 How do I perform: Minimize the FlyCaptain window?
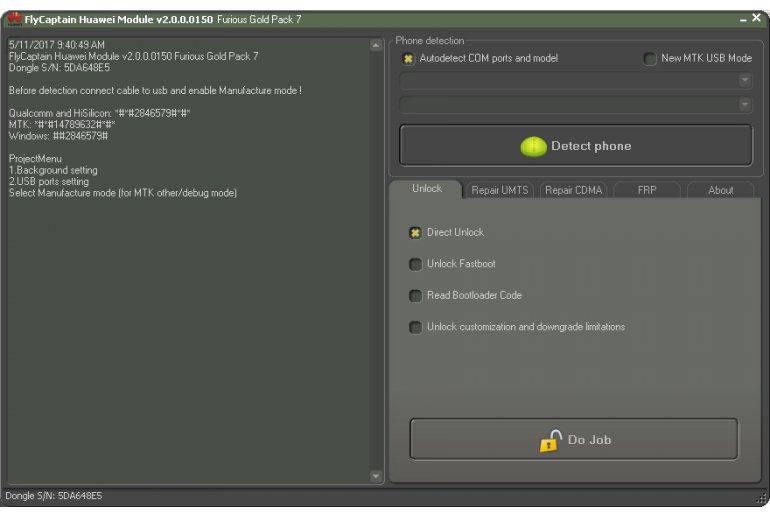(743, 20)
